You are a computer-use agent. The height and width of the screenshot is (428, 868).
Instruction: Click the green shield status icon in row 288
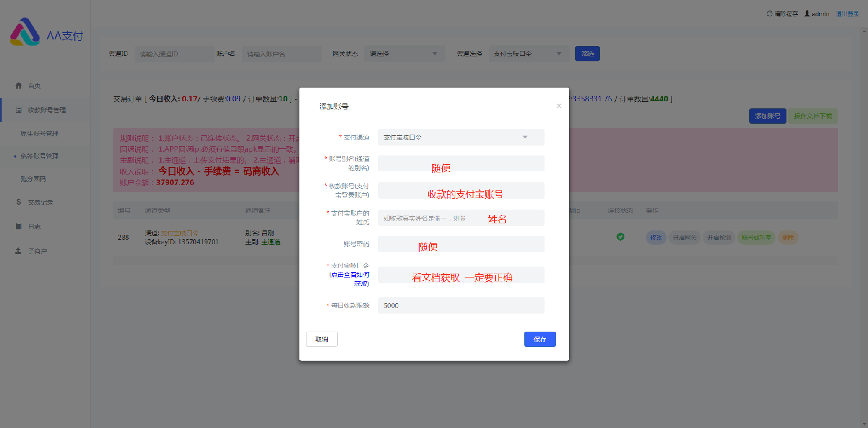pos(620,237)
